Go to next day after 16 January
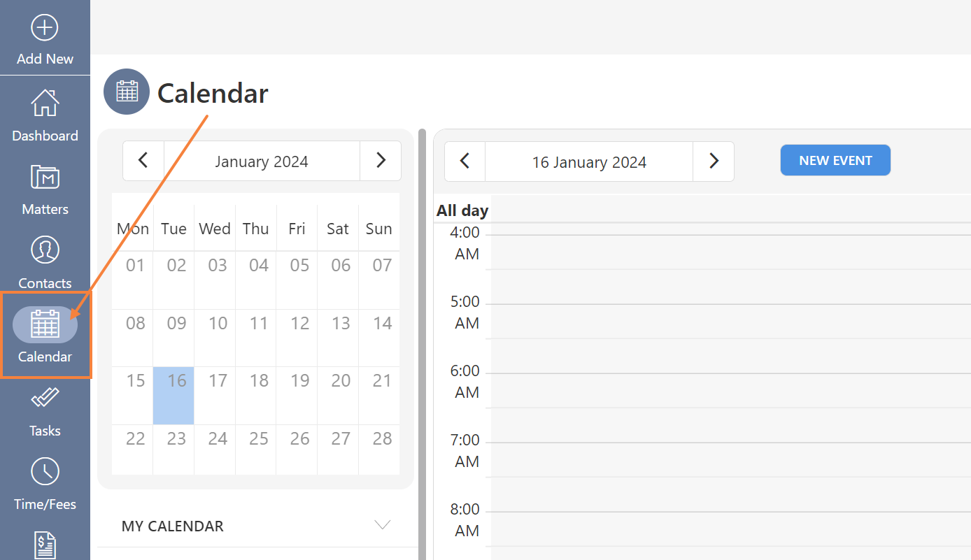Viewport: 971px width, 560px height. tap(714, 161)
